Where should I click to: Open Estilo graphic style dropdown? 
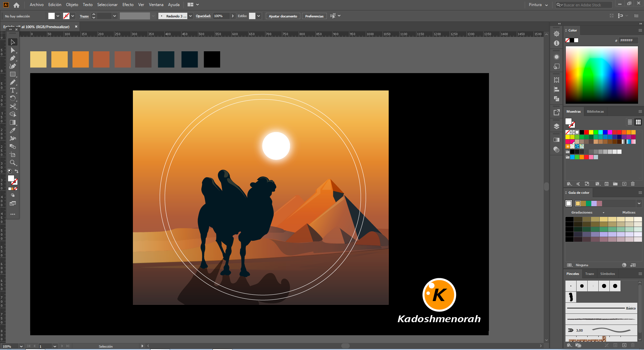pyautogui.click(x=258, y=16)
